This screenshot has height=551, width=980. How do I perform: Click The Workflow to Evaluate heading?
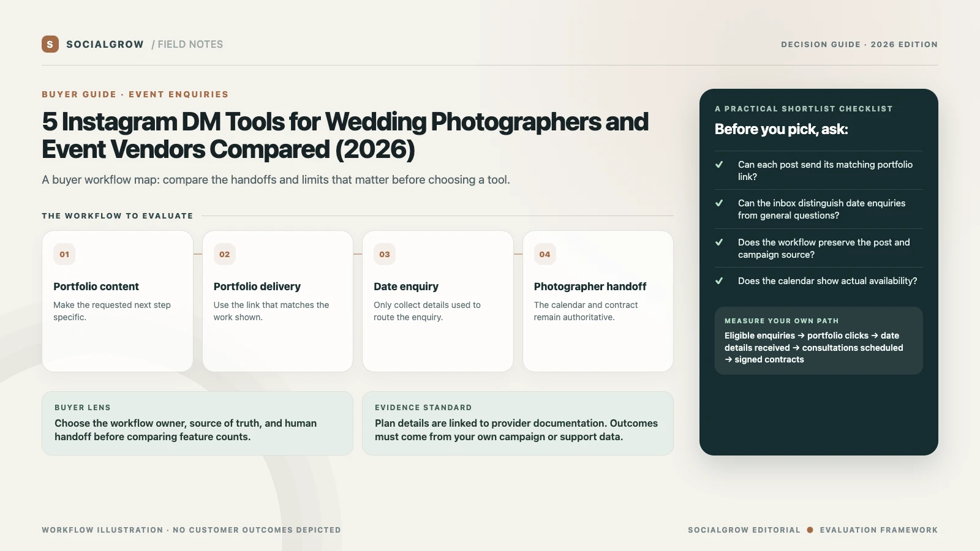click(x=118, y=216)
